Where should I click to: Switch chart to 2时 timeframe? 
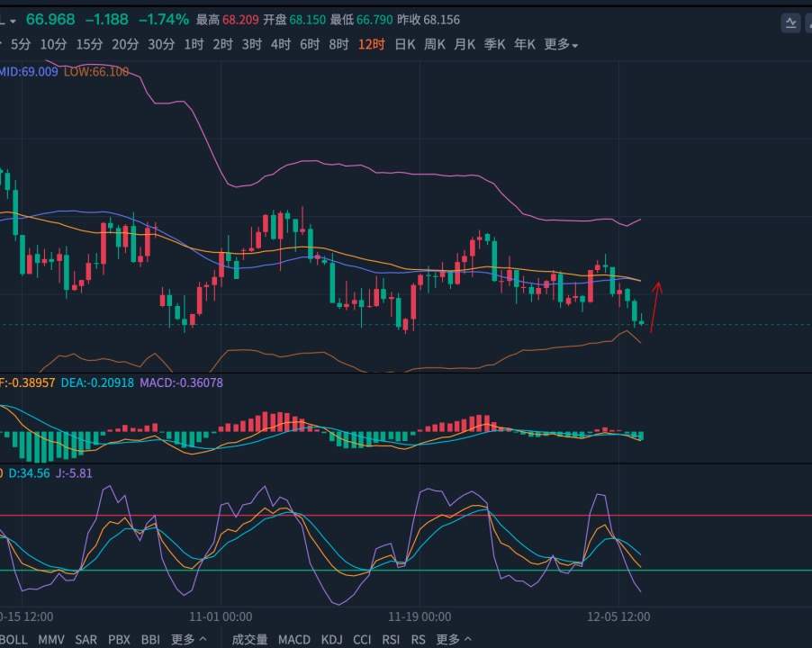point(222,44)
